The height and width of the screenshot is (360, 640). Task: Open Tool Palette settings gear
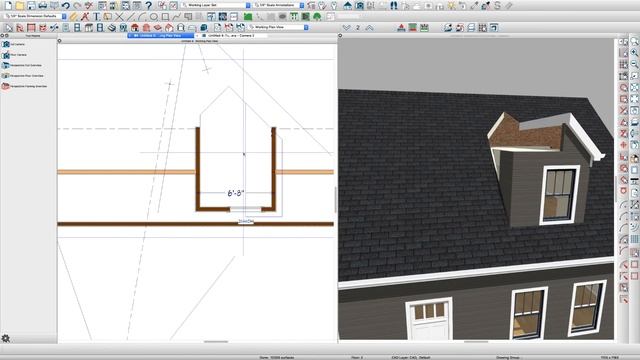(x=6, y=338)
